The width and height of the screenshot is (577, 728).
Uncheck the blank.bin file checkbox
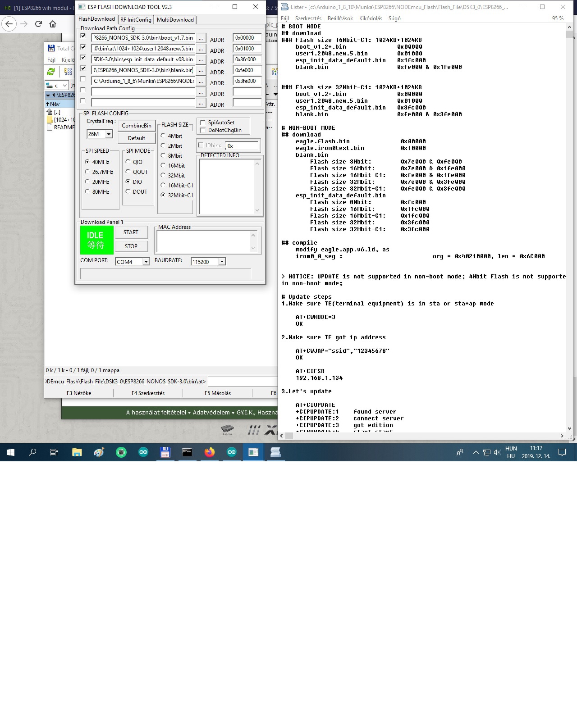point(83,68)
